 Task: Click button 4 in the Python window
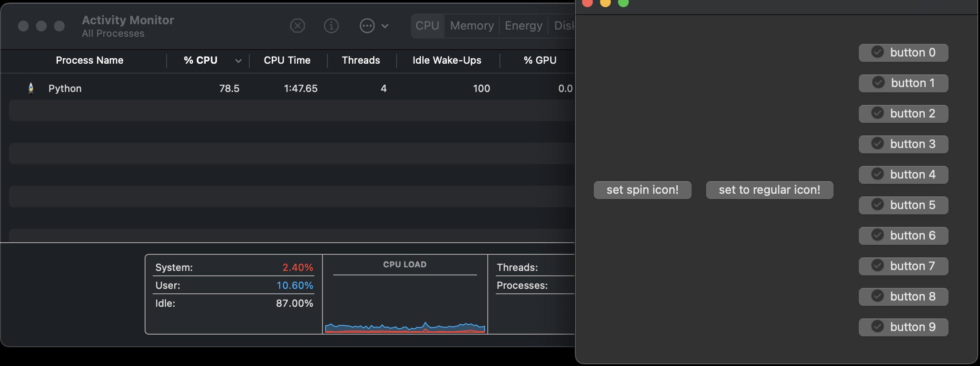point(904,174)
